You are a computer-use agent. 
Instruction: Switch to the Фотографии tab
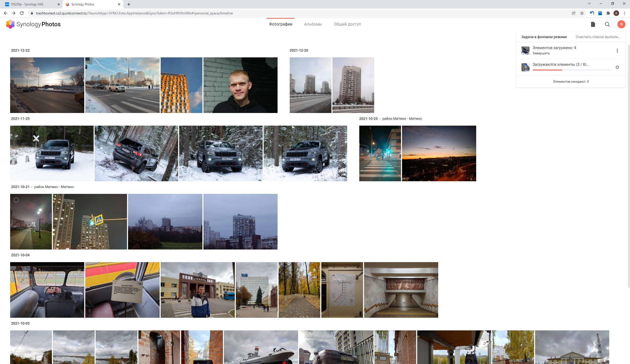[280, 24]
